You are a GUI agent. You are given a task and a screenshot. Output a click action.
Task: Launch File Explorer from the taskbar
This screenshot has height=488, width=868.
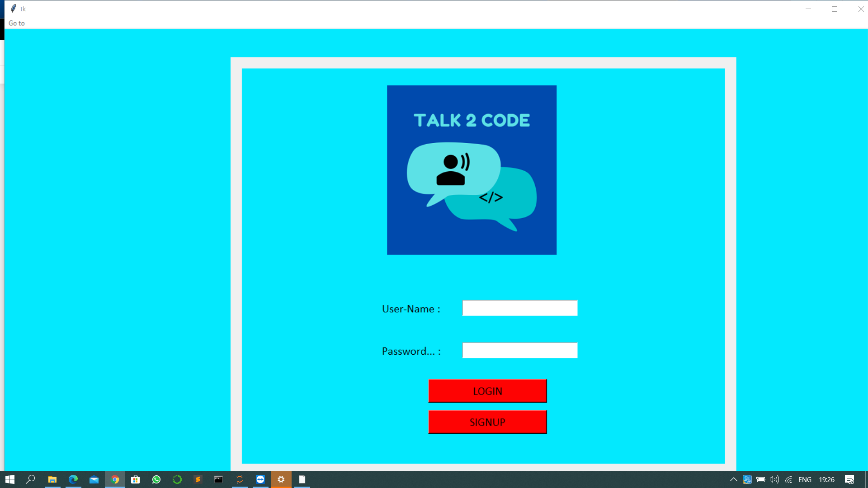(52, 479)
